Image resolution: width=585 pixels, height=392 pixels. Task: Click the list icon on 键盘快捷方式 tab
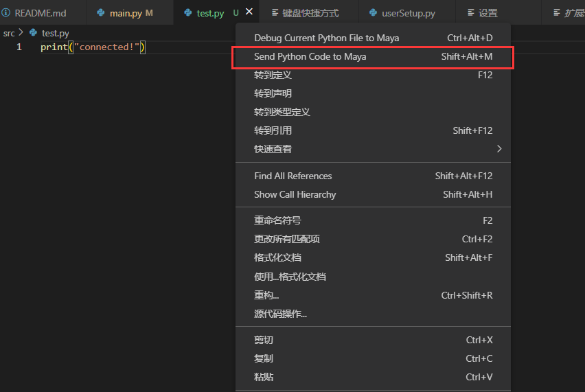275,12
